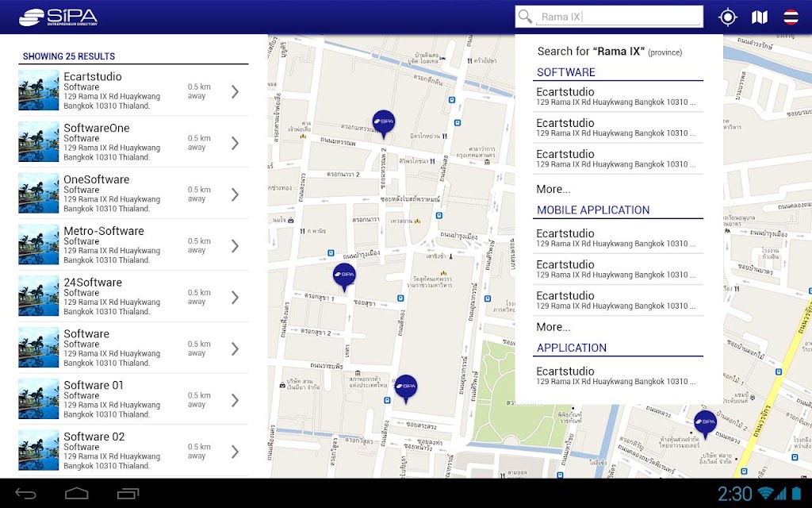Tap SiPA map pin under search dropdown
The width and height of the screenshot is (812, 508).
click(x=705, y=424)
